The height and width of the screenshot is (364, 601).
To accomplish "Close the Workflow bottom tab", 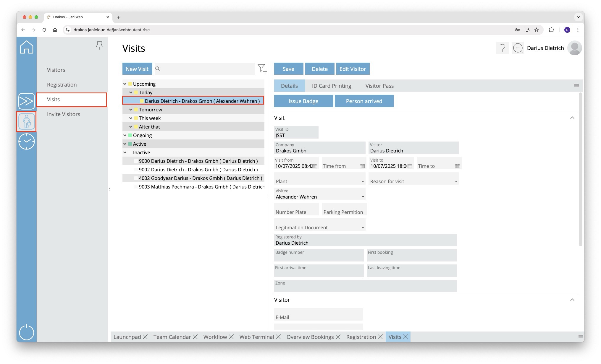I will coord(231,337).
